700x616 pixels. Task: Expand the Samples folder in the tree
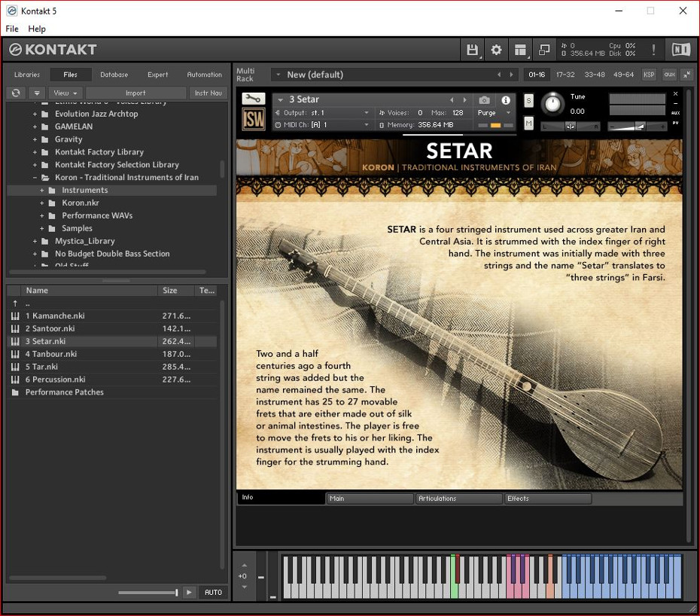[x=42, y=229]
